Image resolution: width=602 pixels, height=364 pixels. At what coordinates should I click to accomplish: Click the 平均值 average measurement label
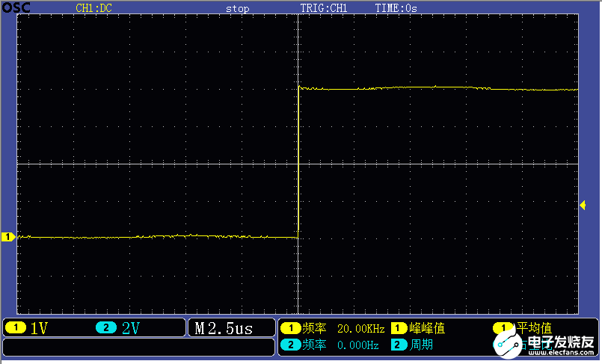pyautogui.click(x=534, y=328)
